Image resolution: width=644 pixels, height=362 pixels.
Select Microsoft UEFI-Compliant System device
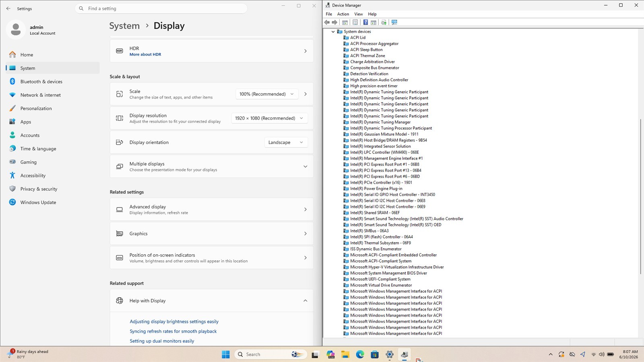[x=380, y=279]
